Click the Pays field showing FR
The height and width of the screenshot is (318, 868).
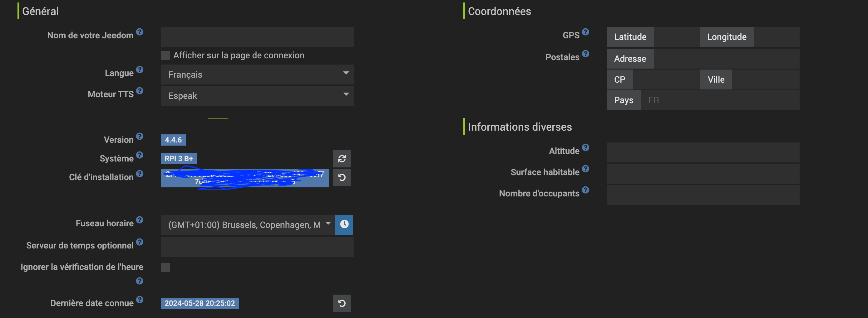pyautogui.click(x=719, y=100)
